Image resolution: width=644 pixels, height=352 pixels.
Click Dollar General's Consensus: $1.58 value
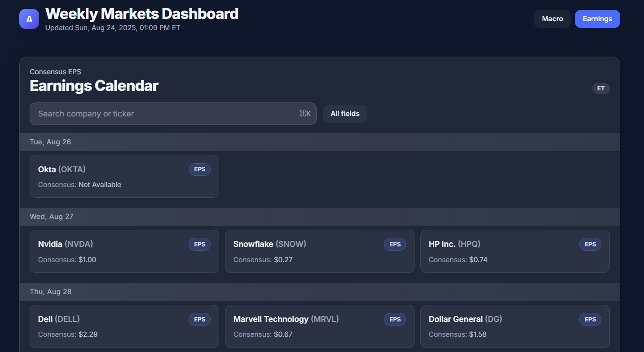pos(458,335)
